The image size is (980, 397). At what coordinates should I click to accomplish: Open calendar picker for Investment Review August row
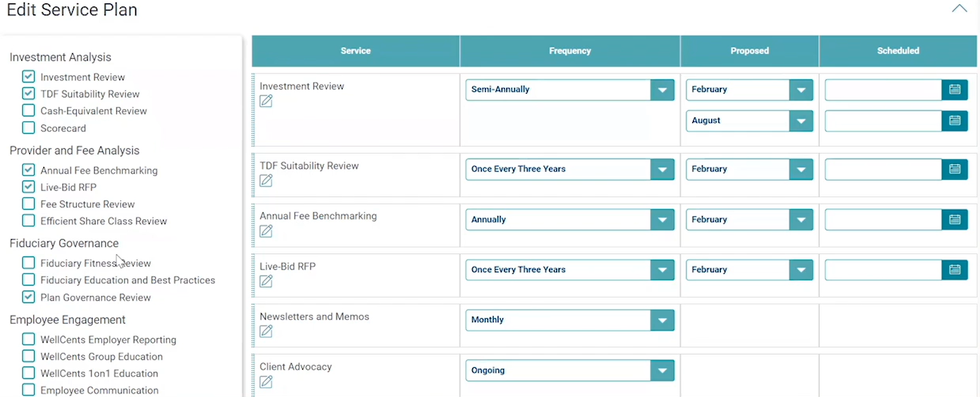955,121
